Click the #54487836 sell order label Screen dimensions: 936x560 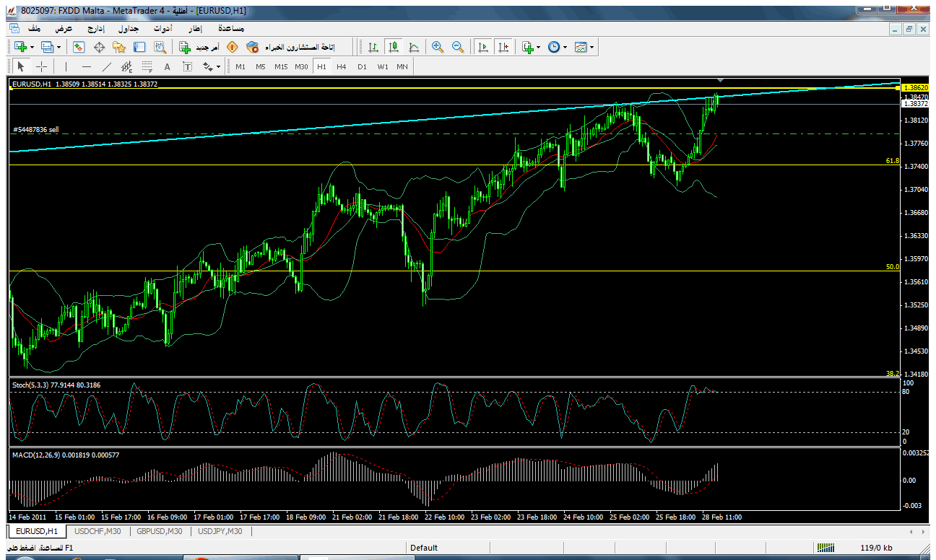click(x=35, y=130)
